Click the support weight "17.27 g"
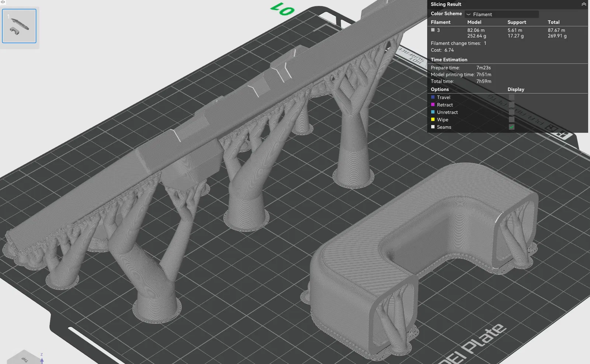The width and height of the screenshot is (590, 364). point(516,36)
